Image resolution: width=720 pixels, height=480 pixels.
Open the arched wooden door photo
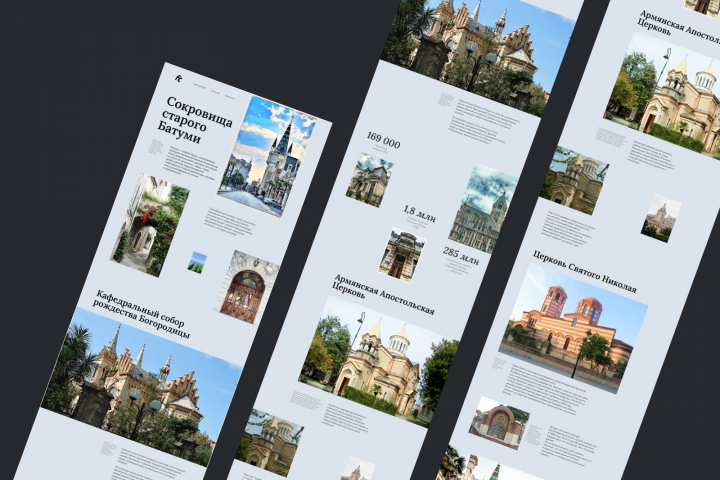point(247,287)
